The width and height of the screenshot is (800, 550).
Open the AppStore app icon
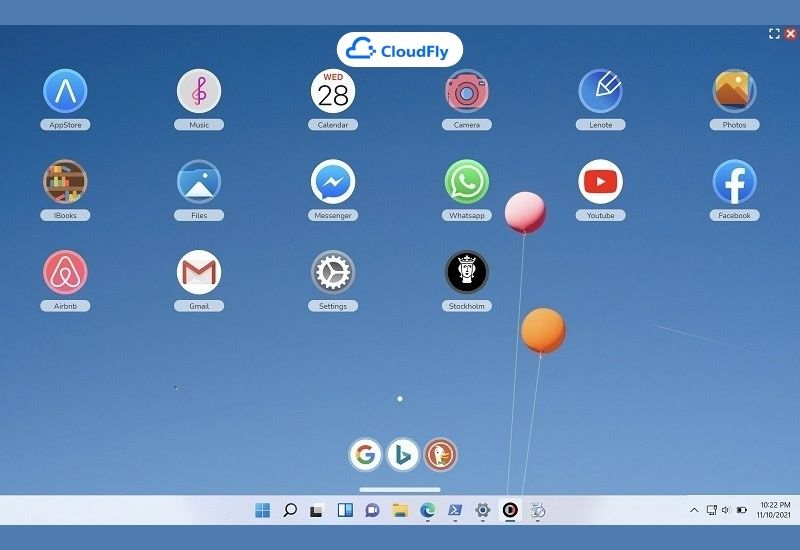coord(65,91)
